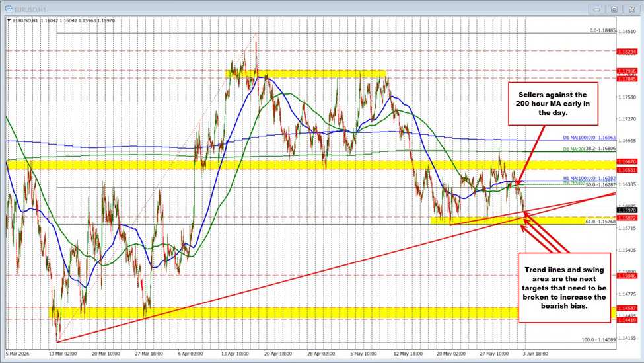Click the black current price label 1.15970
The image size is (644, 363).
coord(627,210)
